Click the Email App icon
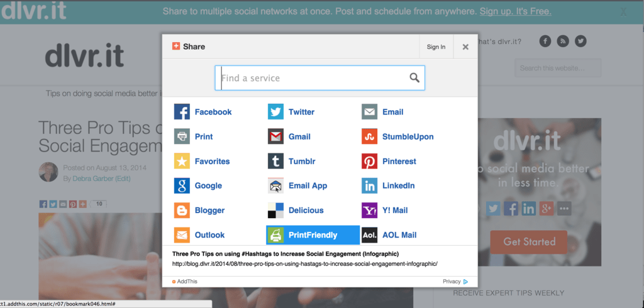Screen dimensions: 644x308 pos(275,185)
